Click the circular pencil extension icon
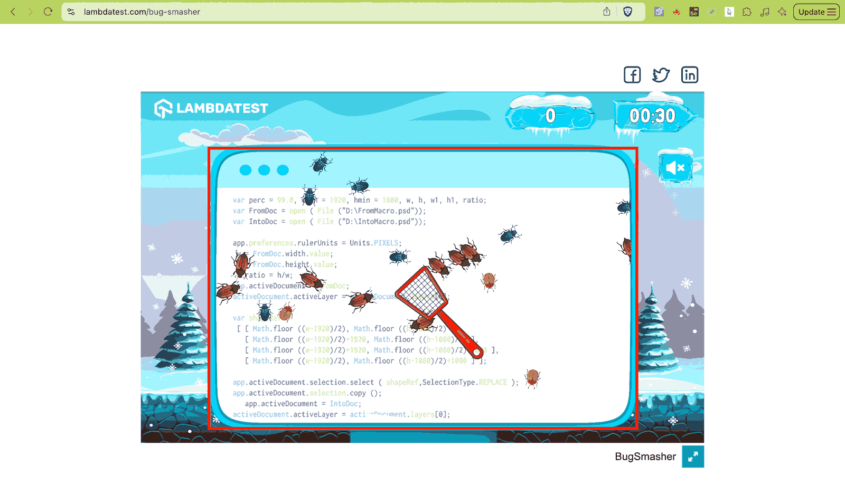 [x=712, y=12]
